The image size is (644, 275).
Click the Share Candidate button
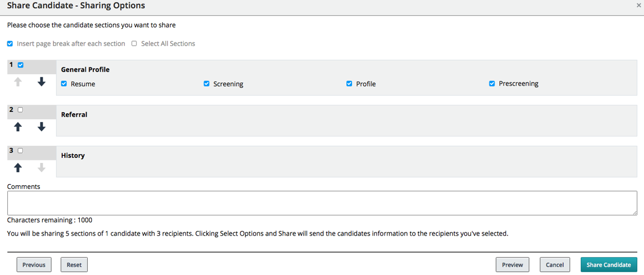pos(609,265)
